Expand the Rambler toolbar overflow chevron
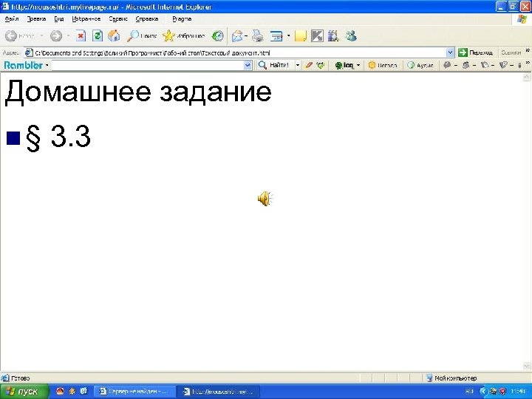Viewport: 532px width, 399px height. point(528,63)
